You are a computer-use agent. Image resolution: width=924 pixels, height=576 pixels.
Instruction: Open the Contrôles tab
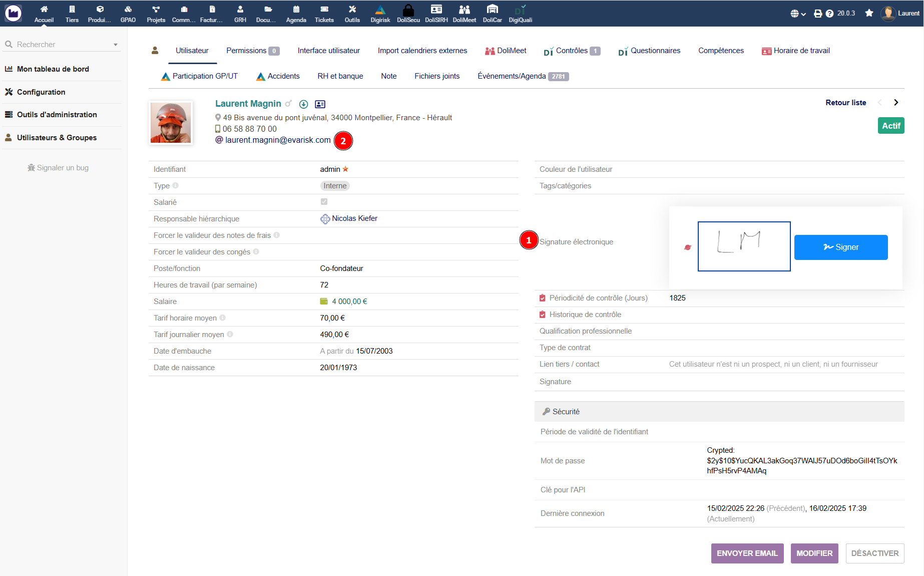(572, 51)
